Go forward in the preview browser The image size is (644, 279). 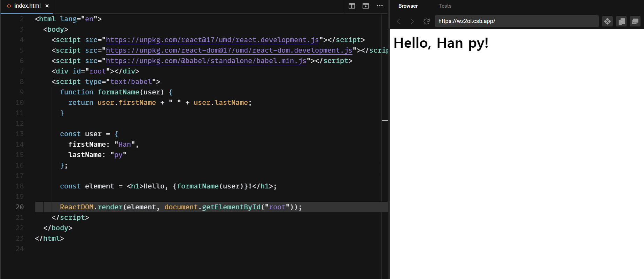[x=412, y=21]
